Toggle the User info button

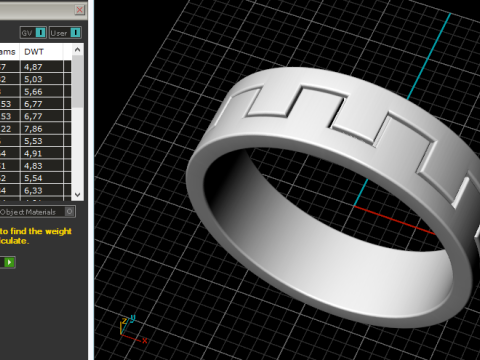[65, 33]
